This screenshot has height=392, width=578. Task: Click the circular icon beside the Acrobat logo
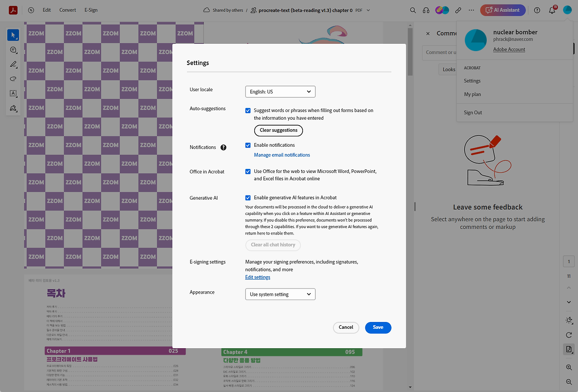pos(31,10)
